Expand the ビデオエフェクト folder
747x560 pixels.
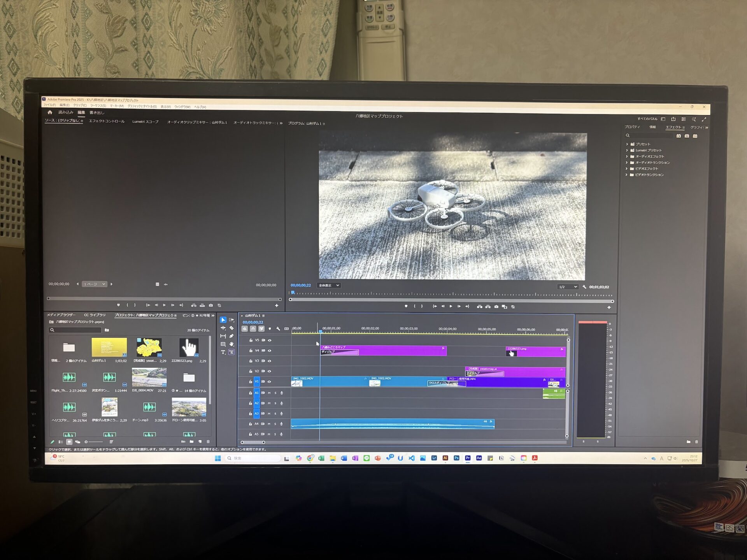(627, 169)
